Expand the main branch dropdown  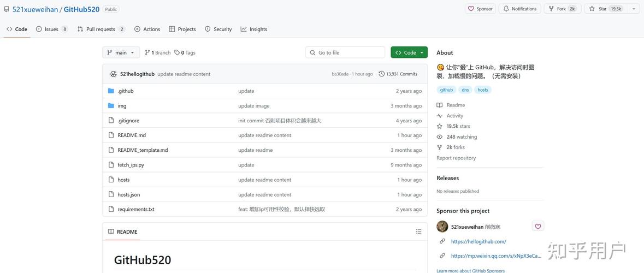click(121, 52)
